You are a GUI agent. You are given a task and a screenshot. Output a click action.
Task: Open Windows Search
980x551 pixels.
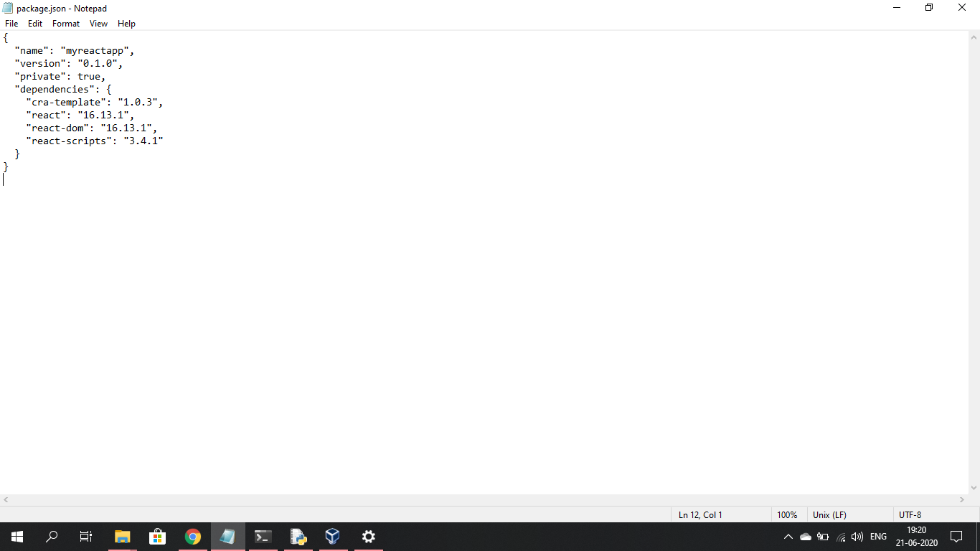[51, 537]
